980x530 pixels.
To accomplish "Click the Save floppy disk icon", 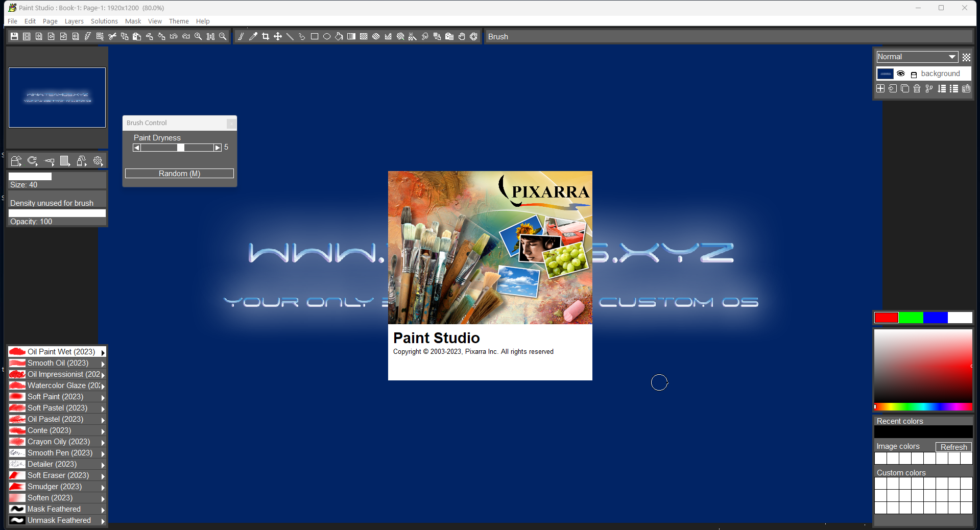I will tap(14, 36).
